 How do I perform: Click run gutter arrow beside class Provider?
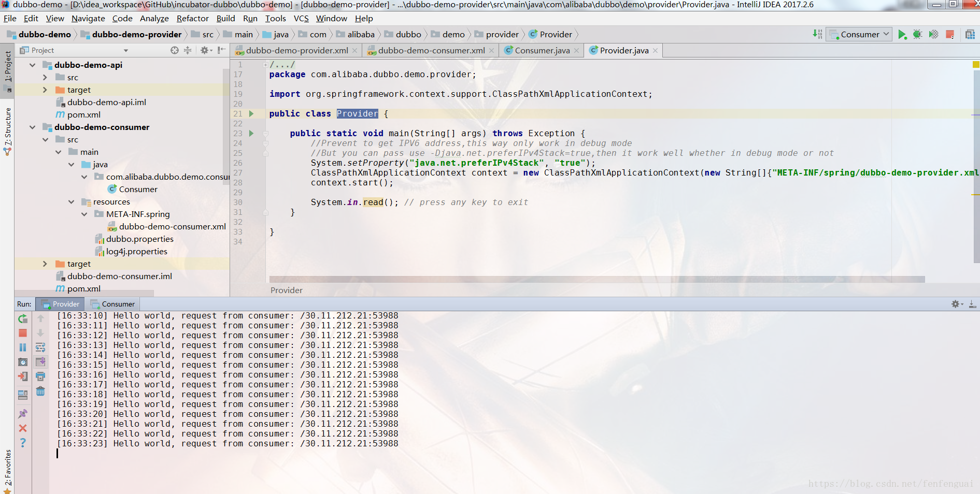click(x=251, y=113)
